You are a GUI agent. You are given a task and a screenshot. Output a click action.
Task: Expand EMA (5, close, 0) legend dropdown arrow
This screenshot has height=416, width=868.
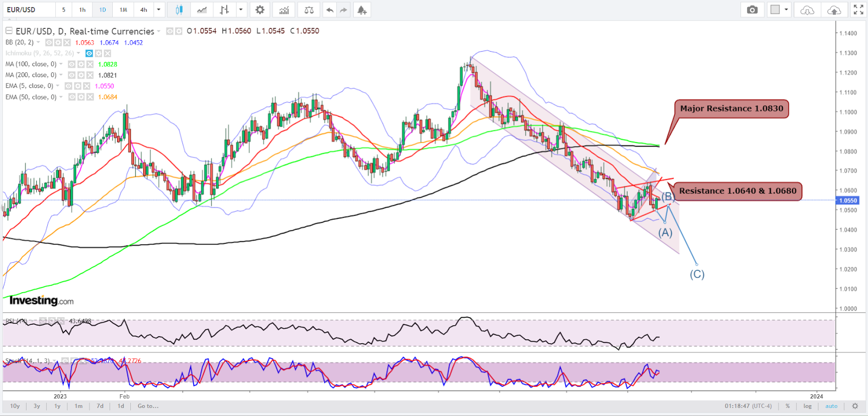click(x=58, y=86)
